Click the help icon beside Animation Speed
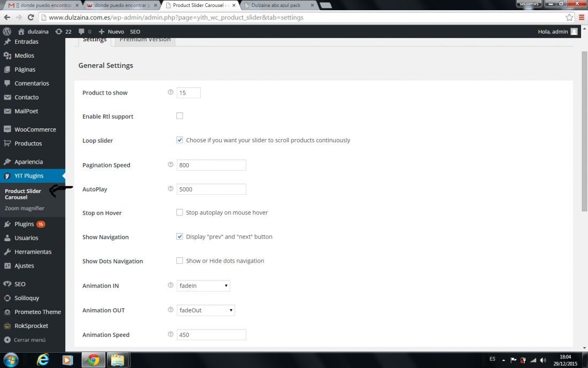The width and height of the screenshot is (588, 368). pos(171,334)
